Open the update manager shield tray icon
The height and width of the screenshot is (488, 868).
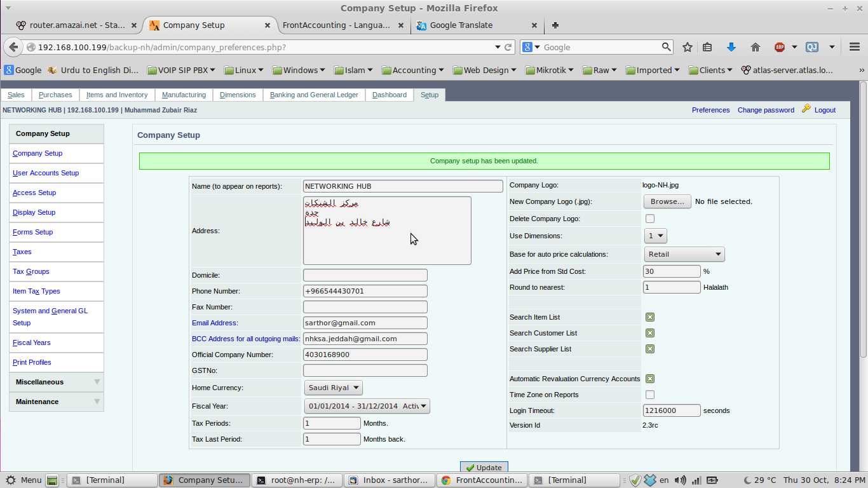tap(635, 480)
